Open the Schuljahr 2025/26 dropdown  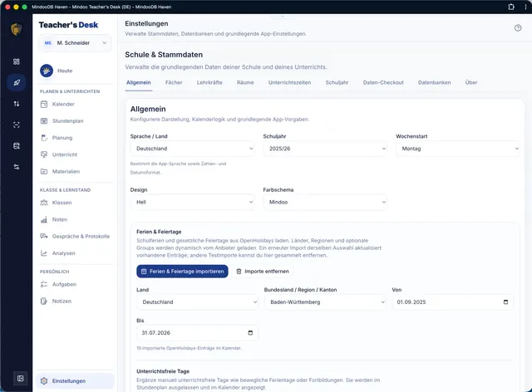(325, 149)
